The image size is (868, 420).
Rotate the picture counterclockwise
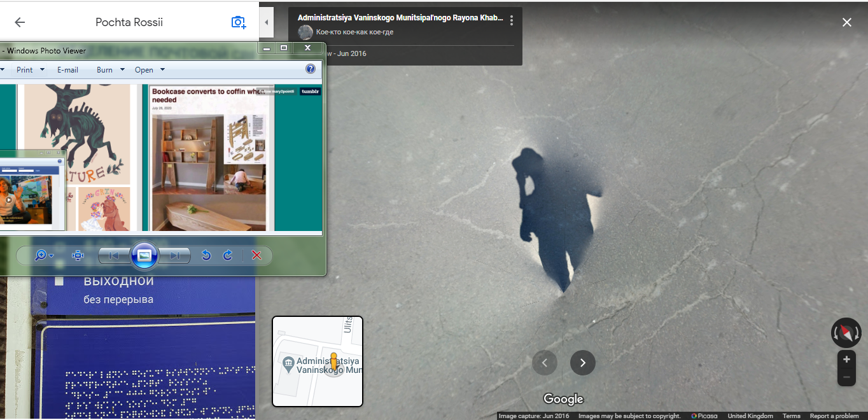206,255
